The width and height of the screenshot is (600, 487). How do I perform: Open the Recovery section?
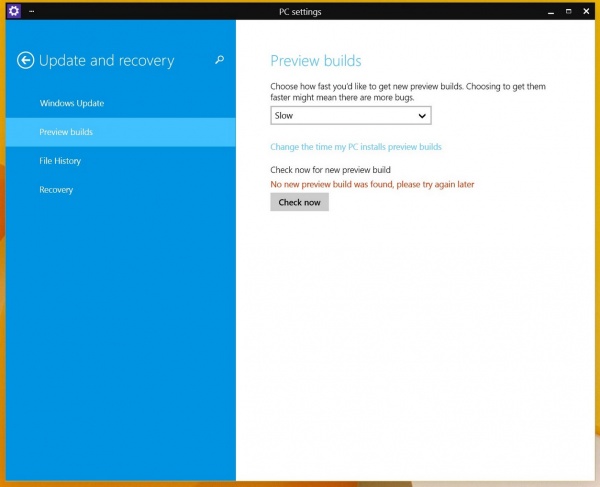(x=56, y=190)
